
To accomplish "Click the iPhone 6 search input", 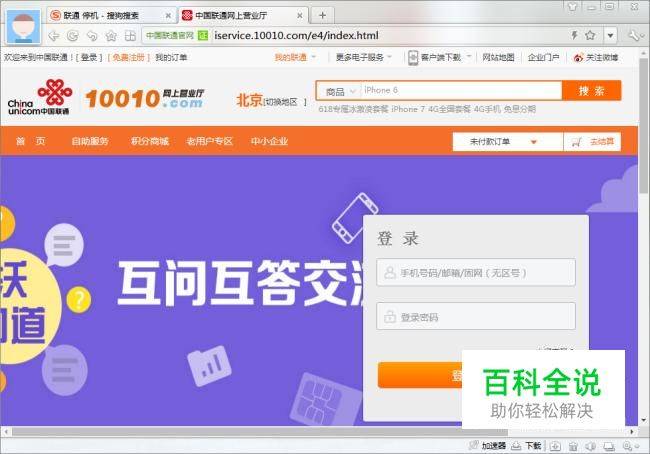I will pyautogui.click(x=461, y=90).
